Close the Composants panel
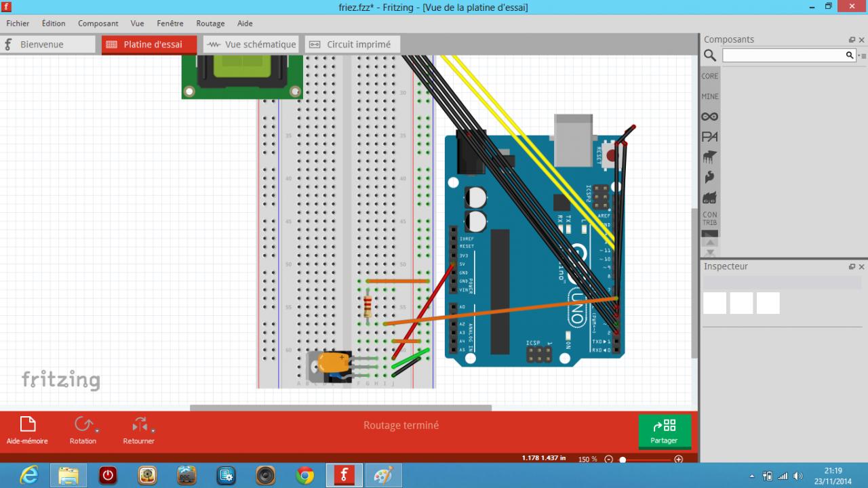The width and height of the screenshot is (868, 488). [862, 40]
